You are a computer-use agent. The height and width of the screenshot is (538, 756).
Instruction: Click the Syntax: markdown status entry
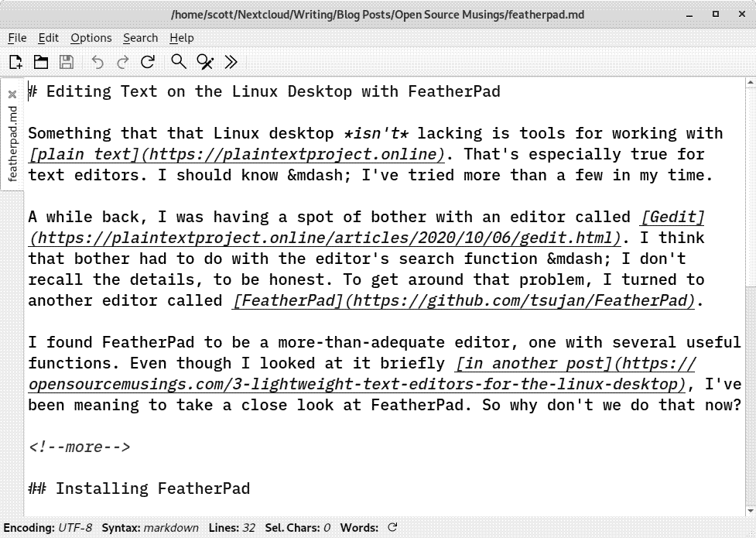point(150,528)
